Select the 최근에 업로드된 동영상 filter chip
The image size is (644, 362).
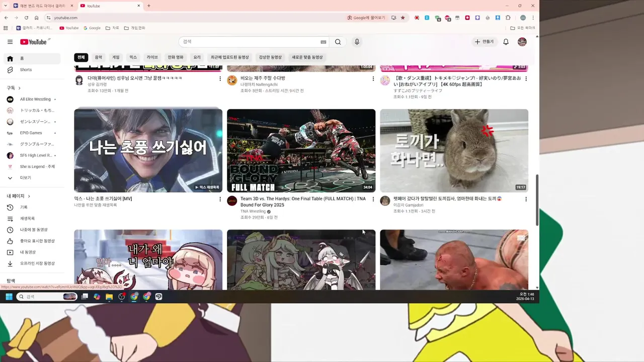pos(230,57)
